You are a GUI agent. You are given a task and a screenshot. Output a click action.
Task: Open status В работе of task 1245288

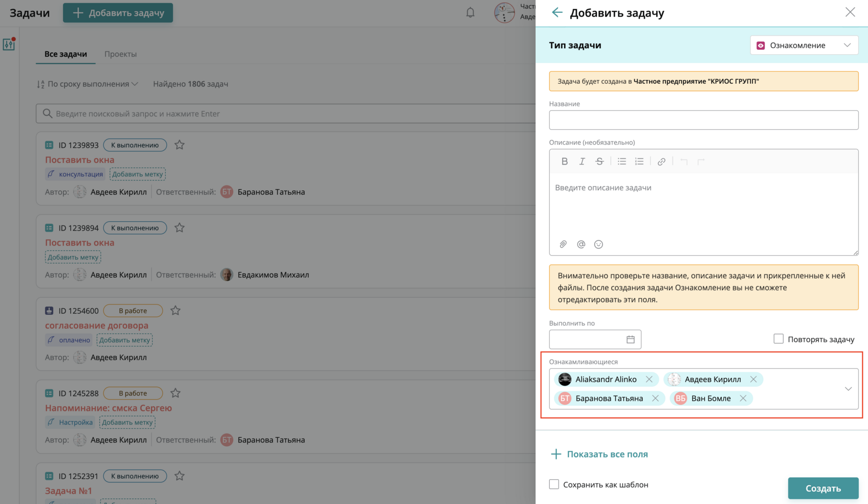pyautogui.click(x=133, y=393)
